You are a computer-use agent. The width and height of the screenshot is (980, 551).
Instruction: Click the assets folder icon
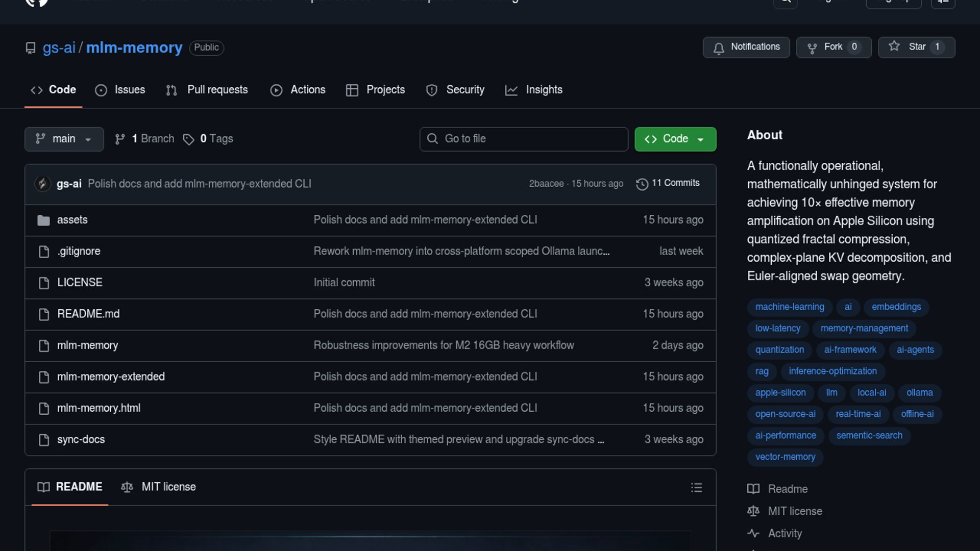[x=44, y=220]
